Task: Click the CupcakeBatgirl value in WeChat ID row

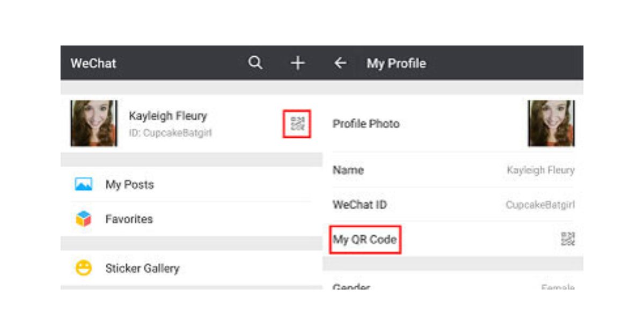Action: click(x=540, y=205)
